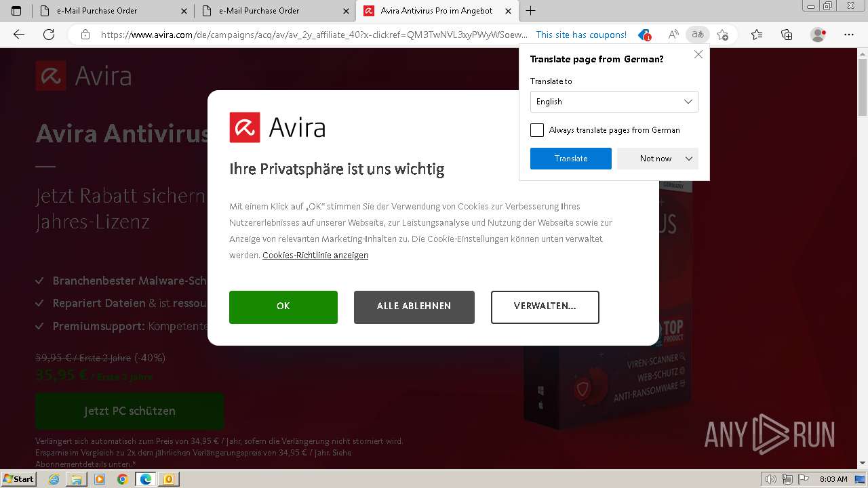
Task: Open the tab actions menu
Action: [x=16, y=11]
